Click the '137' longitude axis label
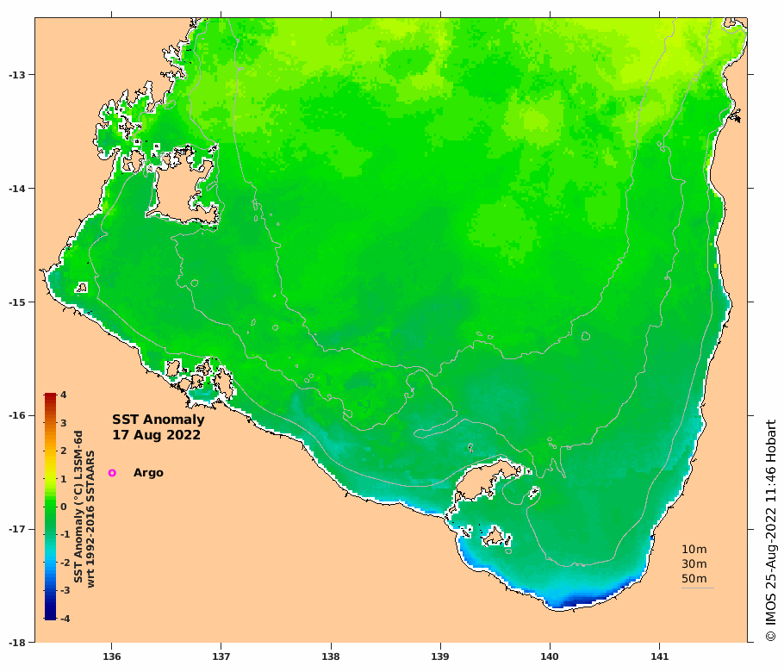The height and width of the screenshot is (672, 784). 221,656
